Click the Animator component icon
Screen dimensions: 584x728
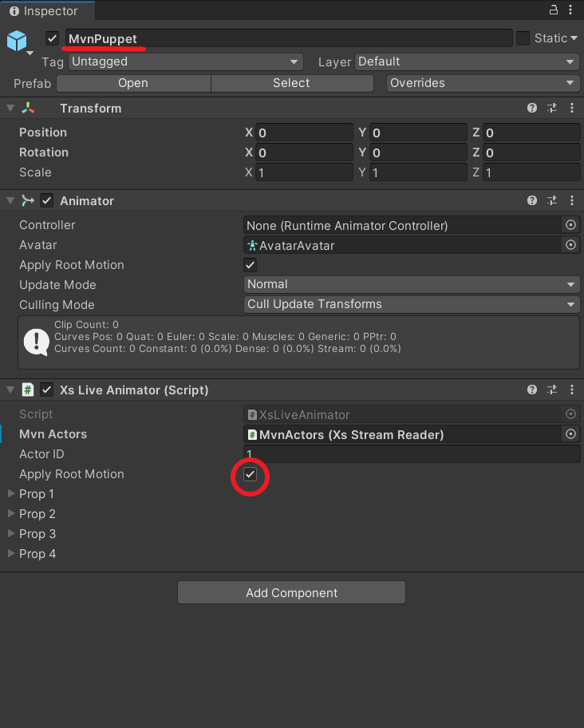[28, 200]
